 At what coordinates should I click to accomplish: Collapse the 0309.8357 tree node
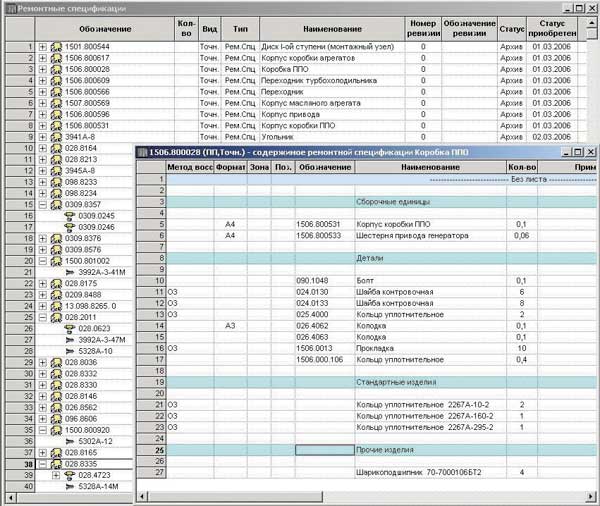42,205
